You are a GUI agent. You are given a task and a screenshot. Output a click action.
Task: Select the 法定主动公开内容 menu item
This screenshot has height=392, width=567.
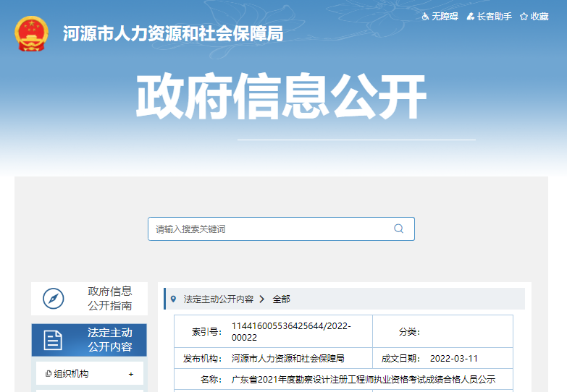[x=89, y=340]
